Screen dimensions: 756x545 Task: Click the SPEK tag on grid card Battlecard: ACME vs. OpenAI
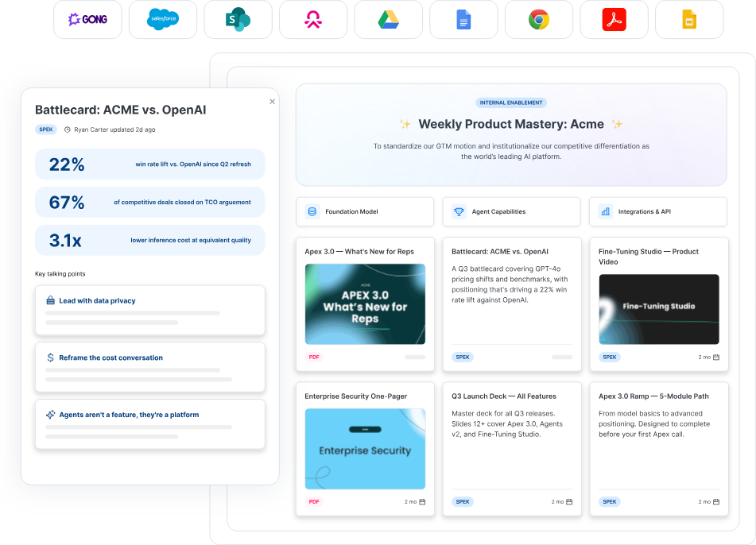coord(463,357)
